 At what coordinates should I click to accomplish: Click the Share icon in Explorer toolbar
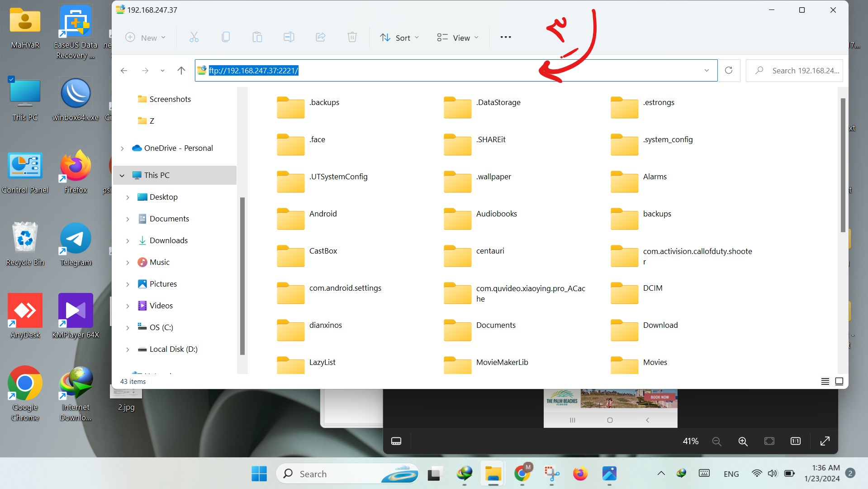point(320,37)
